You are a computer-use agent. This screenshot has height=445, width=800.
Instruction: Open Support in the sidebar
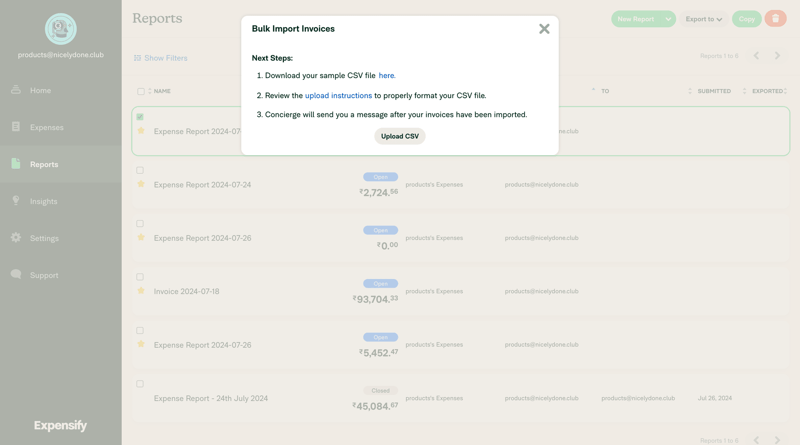point(61,275)
